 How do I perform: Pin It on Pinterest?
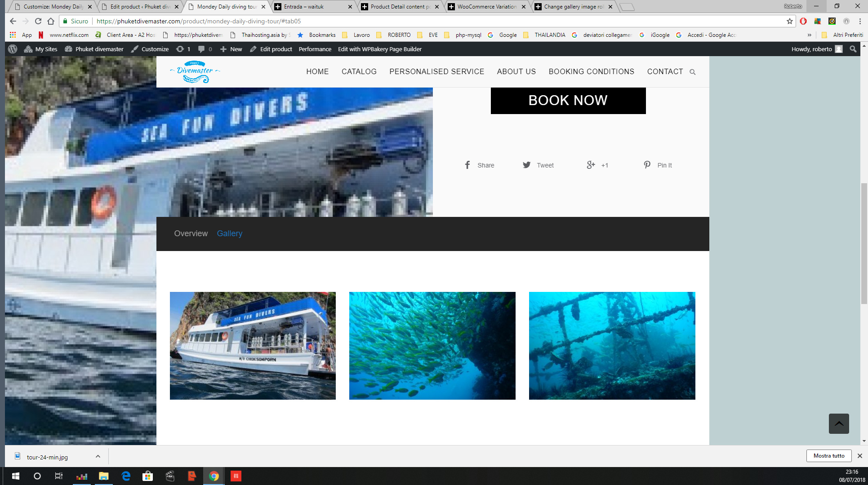(x=658, y=165)
